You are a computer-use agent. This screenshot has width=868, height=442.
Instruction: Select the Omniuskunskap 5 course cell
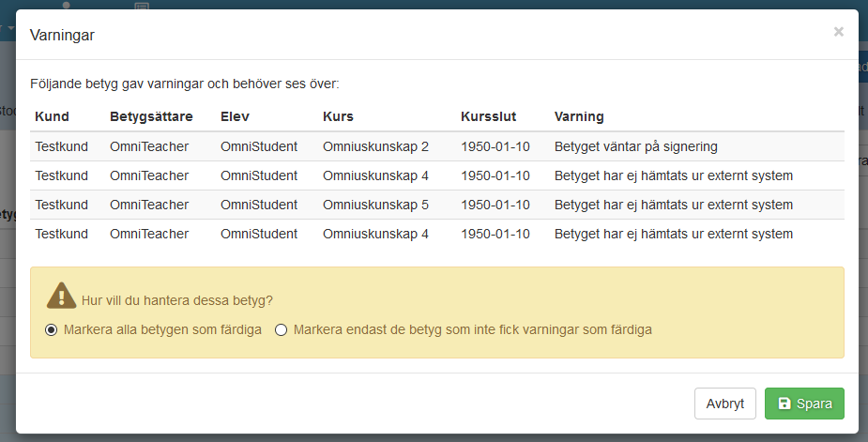(375, 205)
